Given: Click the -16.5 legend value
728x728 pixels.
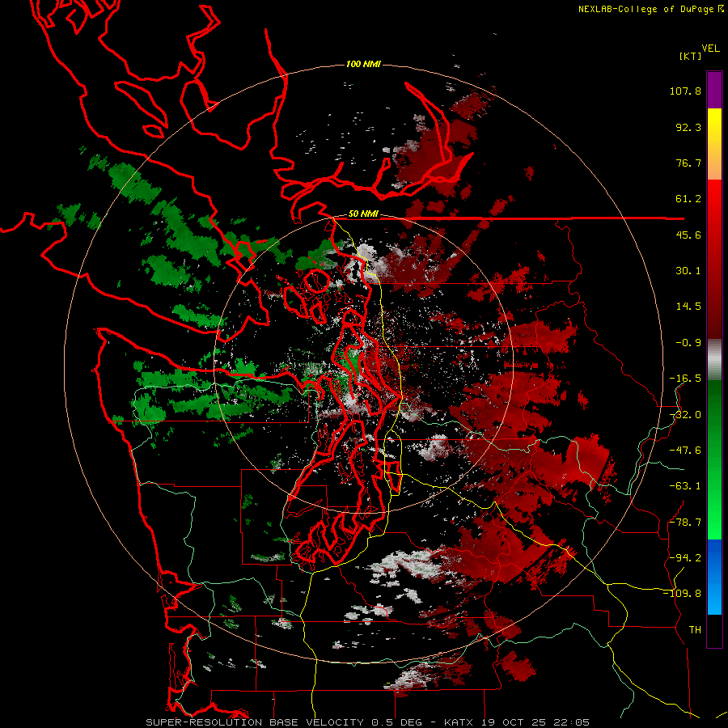Looking at the screenshot, I should point(685,379).
